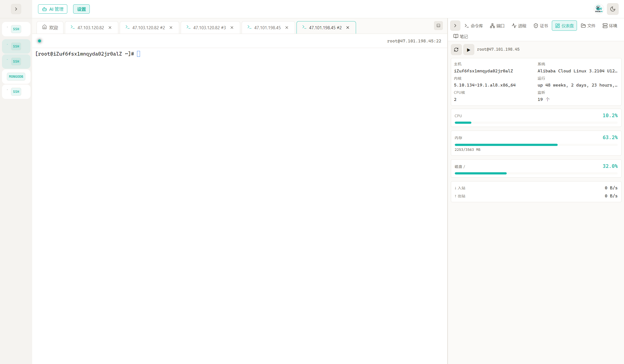Screen dimensions: 624x364
Task: Open 端口 ports tab
Action: [x=497, y=26]
